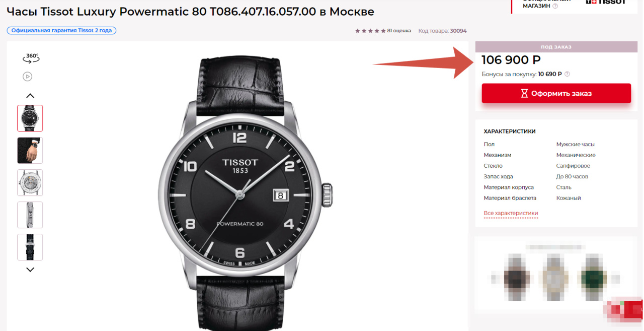Select the leather strap thumbnail

click(30, 247)
